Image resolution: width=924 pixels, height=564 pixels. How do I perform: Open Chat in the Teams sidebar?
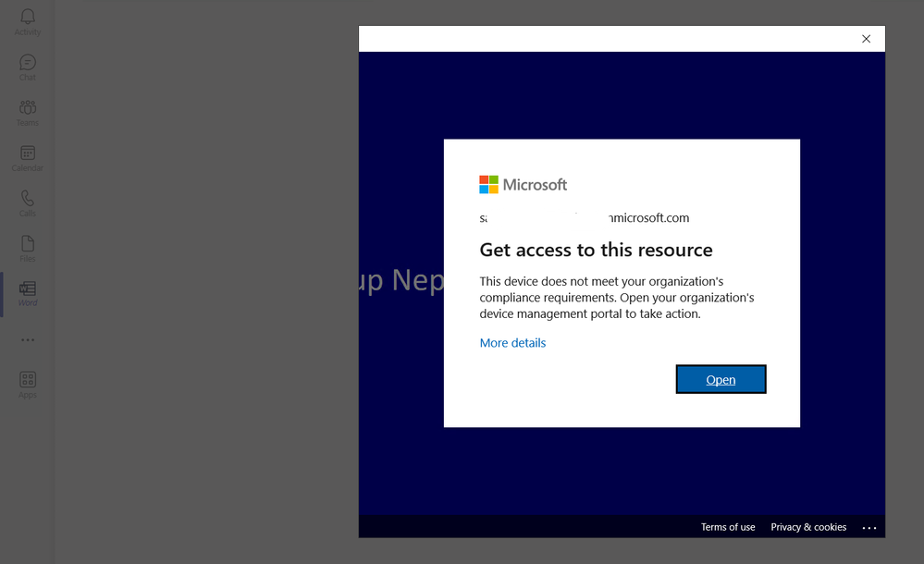(28, 67)
